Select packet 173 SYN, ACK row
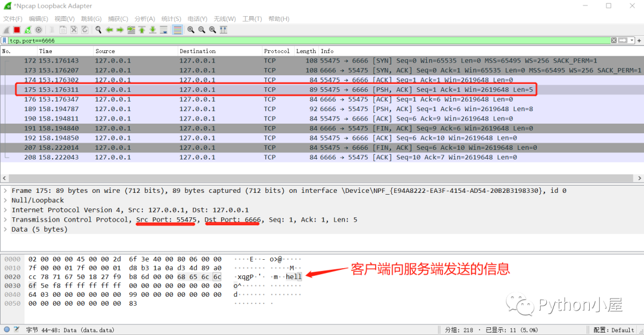Image resolution: width=644 pixels, height=335 pixels. pos(322,70)
